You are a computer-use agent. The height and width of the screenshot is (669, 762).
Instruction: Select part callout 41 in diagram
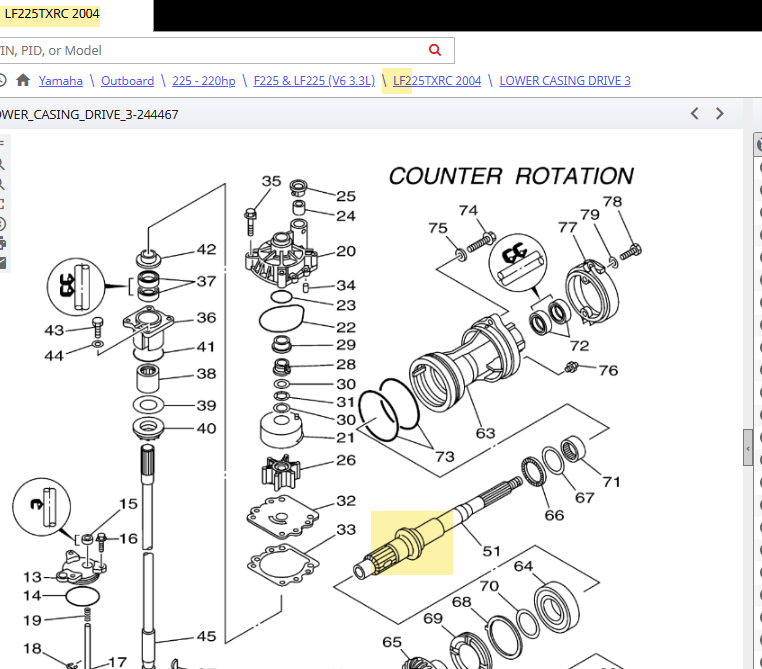tap(206, 347)
